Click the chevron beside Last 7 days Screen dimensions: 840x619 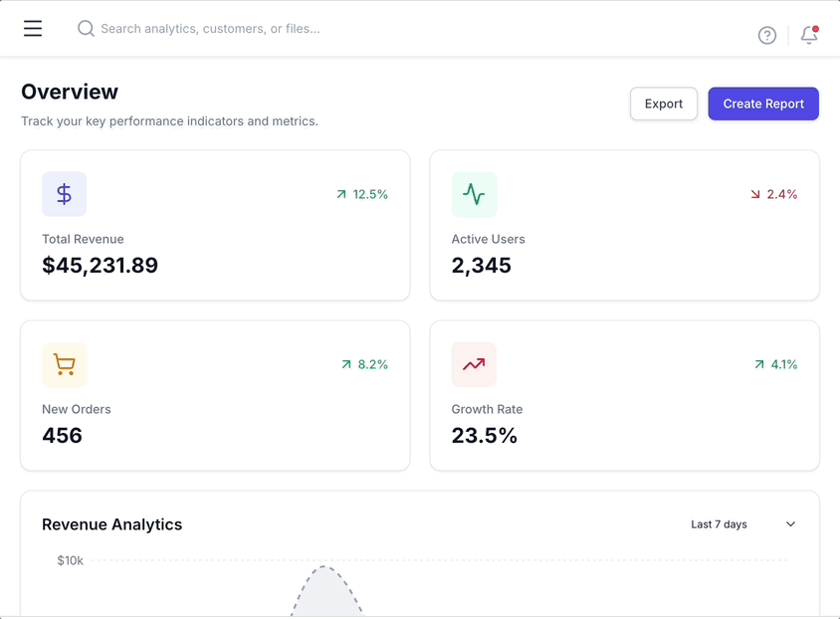(x=790, y=524)
